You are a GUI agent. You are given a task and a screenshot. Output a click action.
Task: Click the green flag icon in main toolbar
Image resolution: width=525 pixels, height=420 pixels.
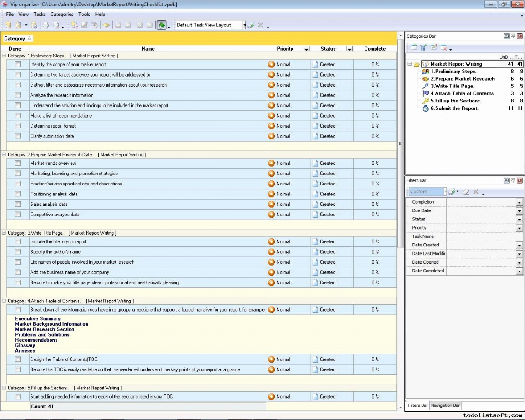tap(161, 26)
